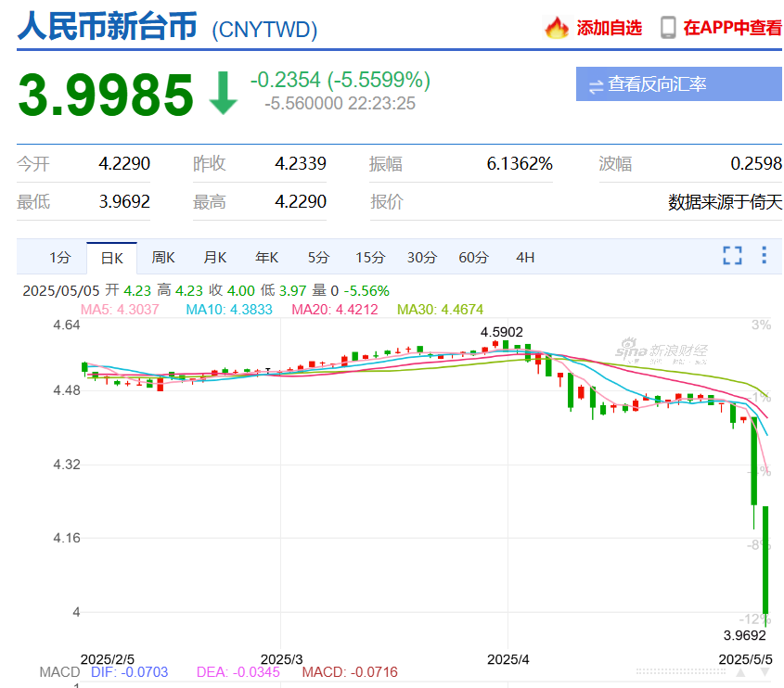Click the MACD: -0.0716 value
The height and width of the screenshot is (688, 784).
point(350,672)
